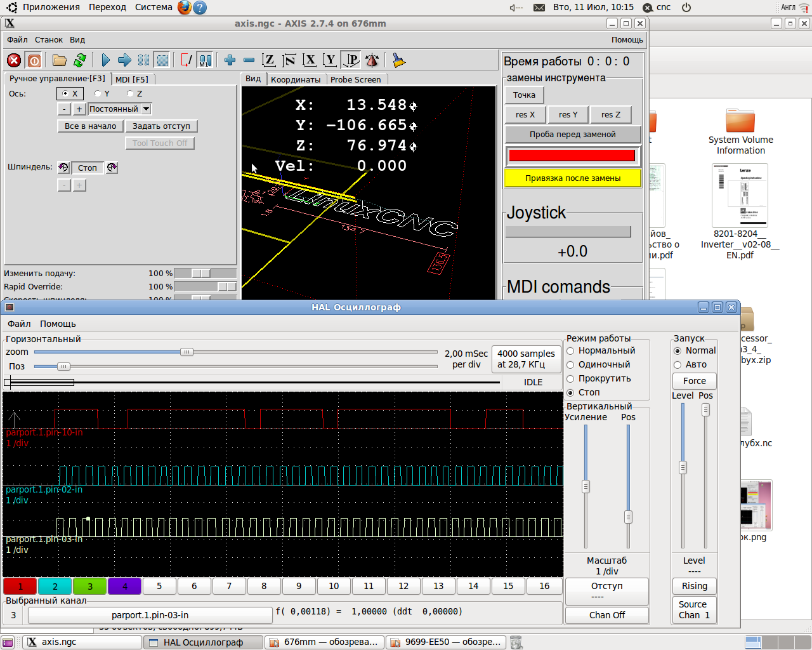Start the spindle counterclockwise
The height and width of the screenshot is (650, 812).
[x=63, y=168]
